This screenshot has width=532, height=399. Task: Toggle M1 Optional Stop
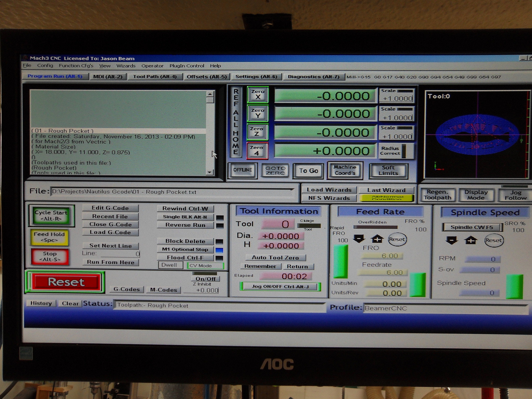point(185,249)
